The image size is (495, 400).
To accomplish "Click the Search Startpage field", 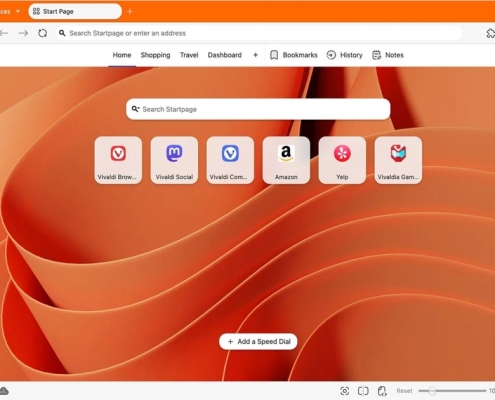I will pyautogui.click(x=258, y=109).
